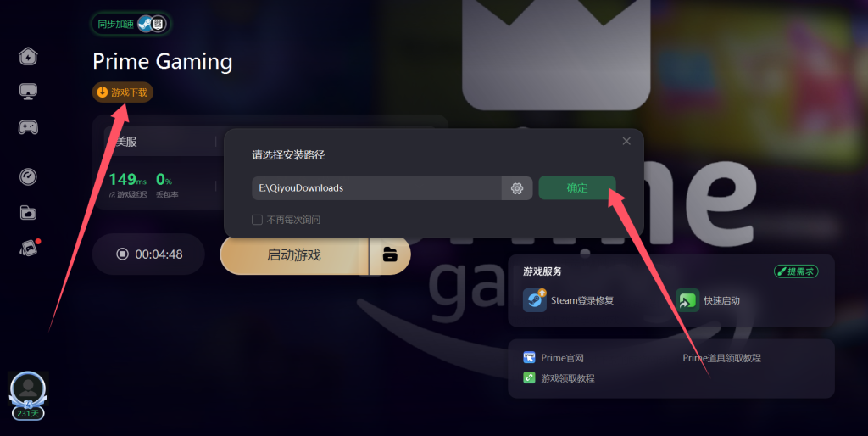
Task: Open the home icon in the sidebar
Action: (x=28, y=56)
